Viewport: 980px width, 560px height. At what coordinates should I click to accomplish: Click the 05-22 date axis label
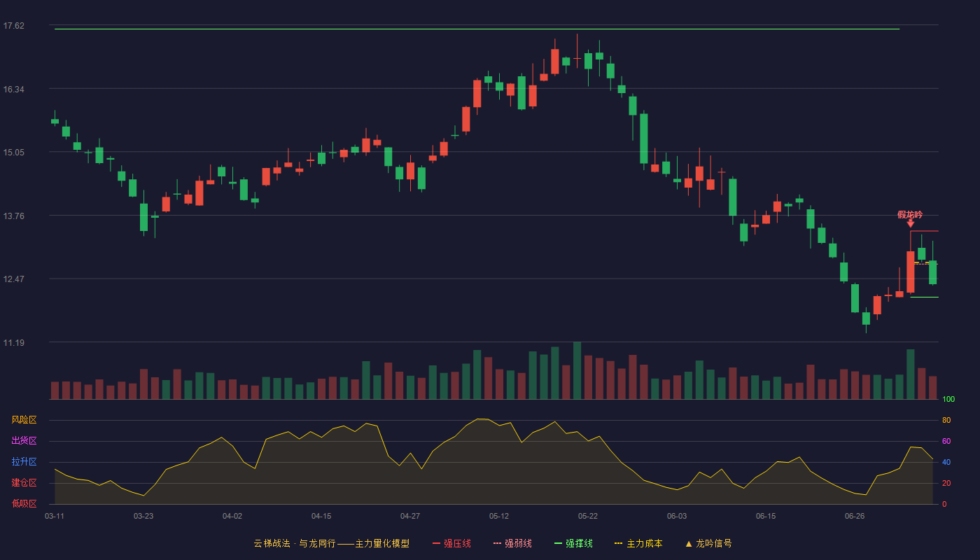pos(588,516)
